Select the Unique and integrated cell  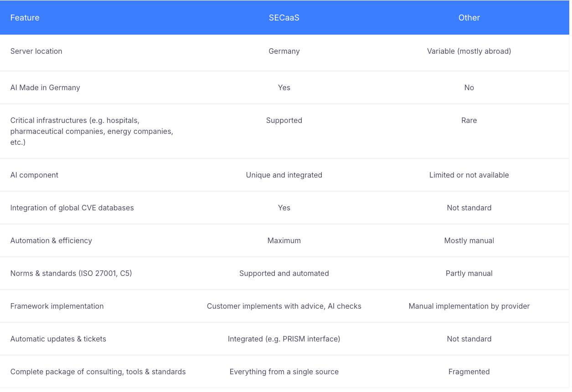point(284,175)
